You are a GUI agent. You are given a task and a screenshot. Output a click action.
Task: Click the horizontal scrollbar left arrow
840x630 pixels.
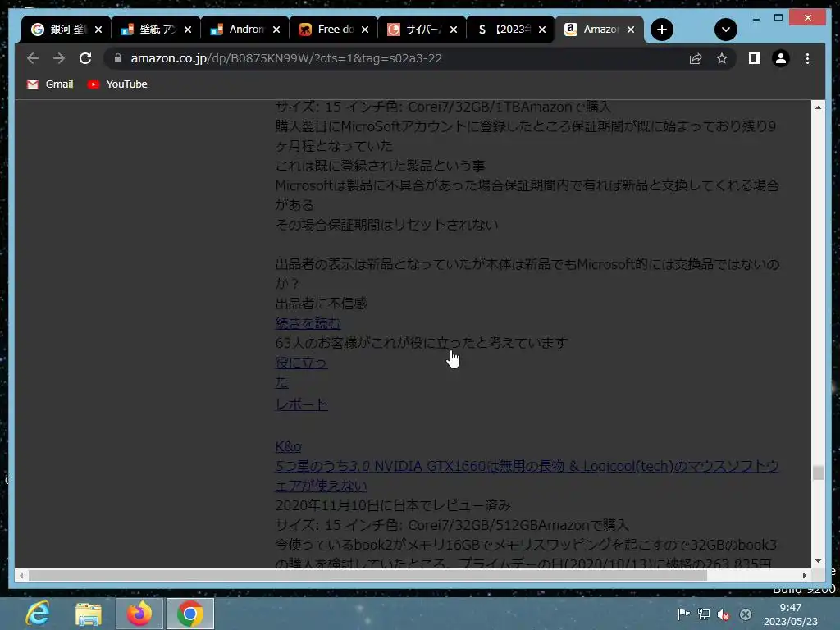tap(21, 575)
